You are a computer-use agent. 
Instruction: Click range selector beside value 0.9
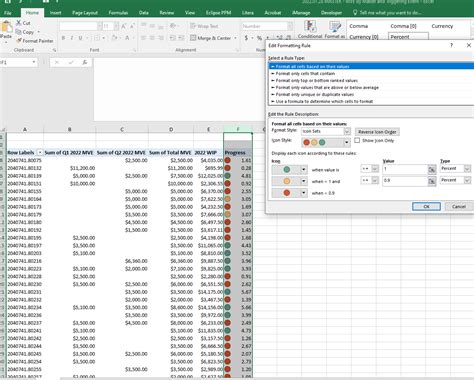432,181
